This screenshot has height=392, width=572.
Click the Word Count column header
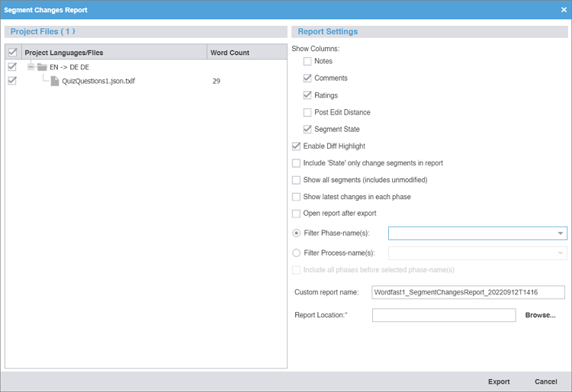230,53
